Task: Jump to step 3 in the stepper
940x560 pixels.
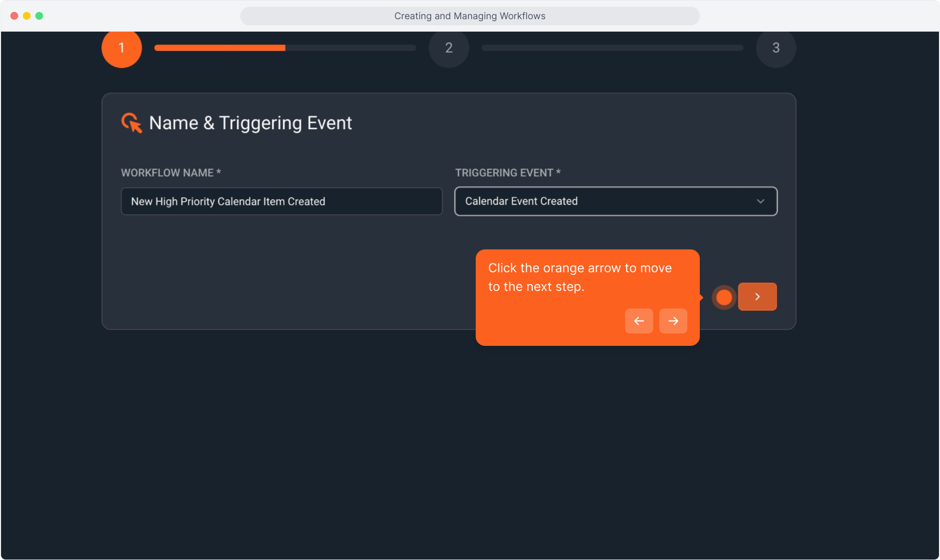Action: coord(776,48)
